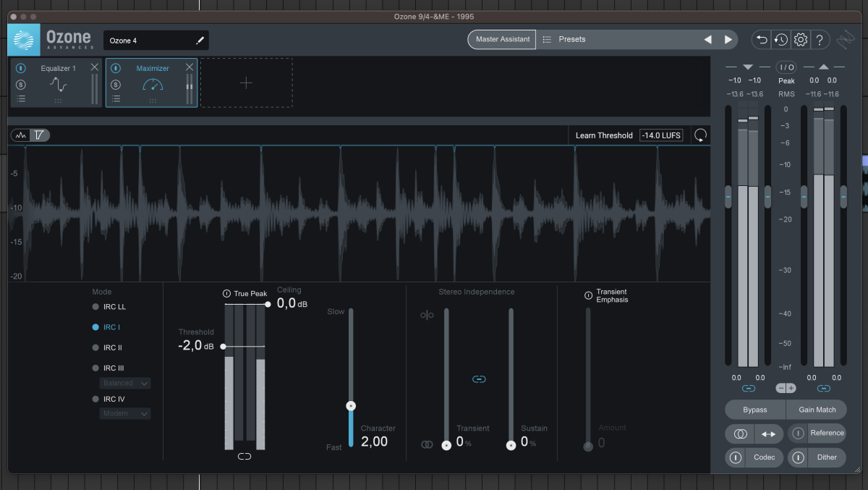The image size is (868, 490).
Task: Select IRC III mode
Action: point(109,368)
